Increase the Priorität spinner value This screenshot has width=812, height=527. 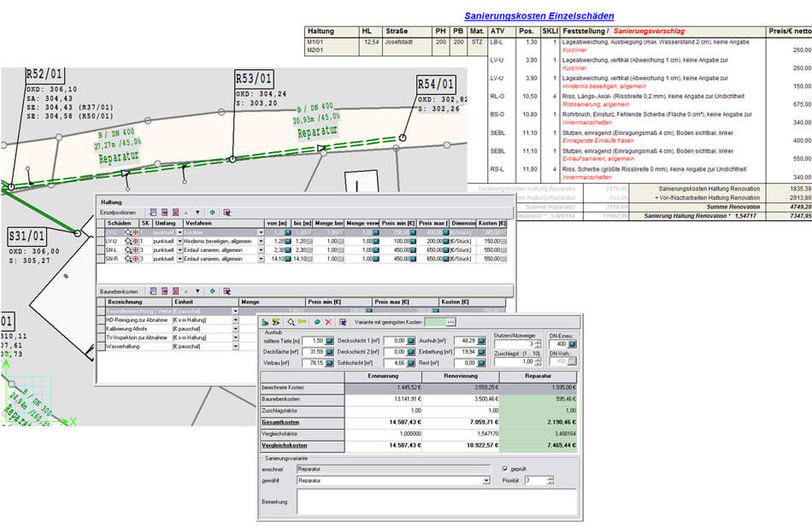(552, 478)
